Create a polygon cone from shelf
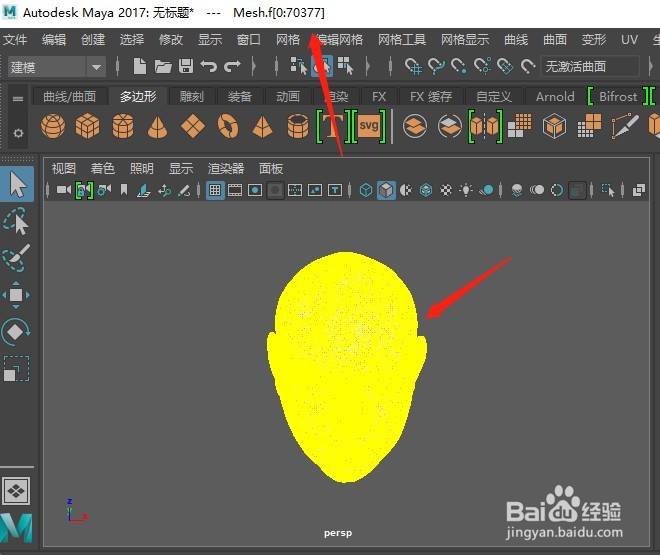 tap(157, 127)
